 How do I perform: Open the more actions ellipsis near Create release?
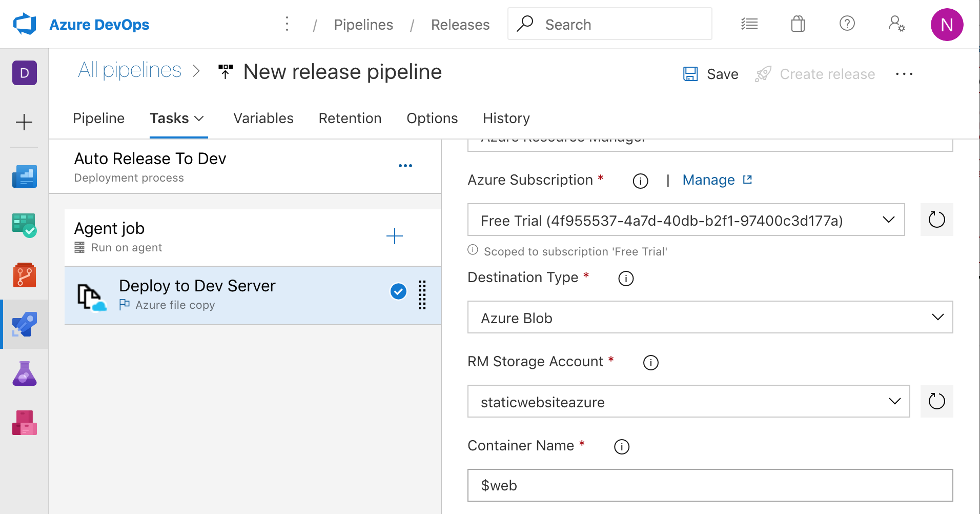(904, 74)
